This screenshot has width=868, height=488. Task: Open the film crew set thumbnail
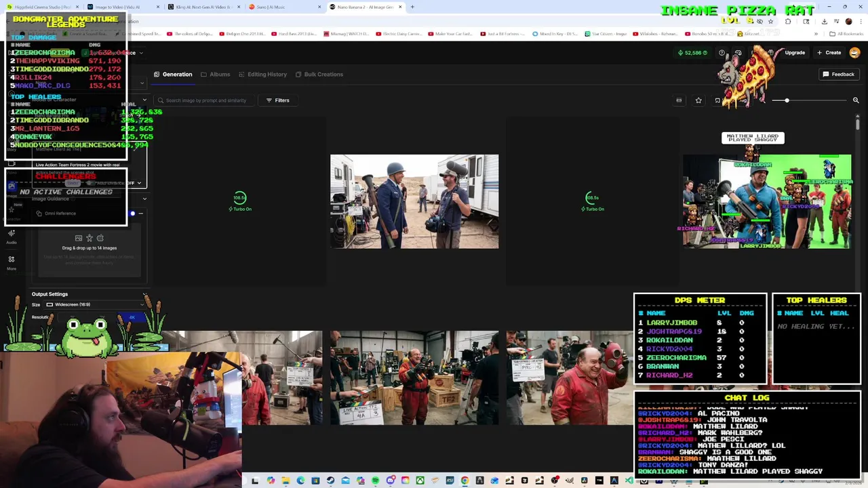pos(414,201)
